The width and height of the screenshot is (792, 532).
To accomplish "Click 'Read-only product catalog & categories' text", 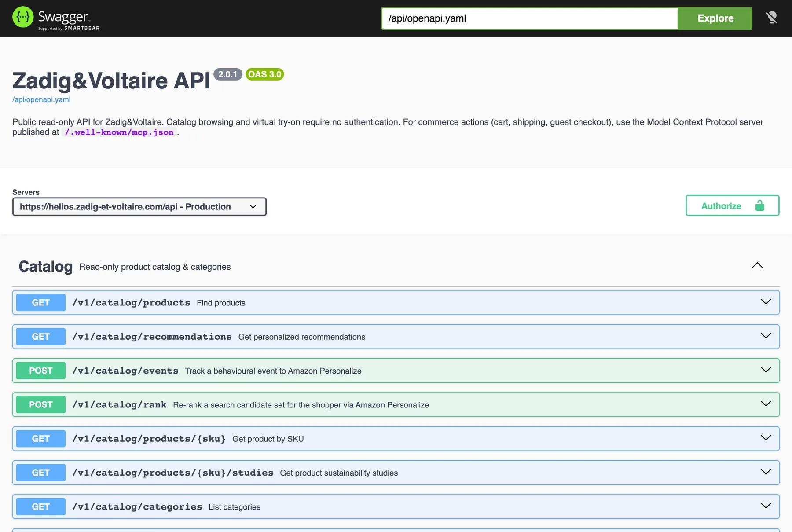I will point(155,267).
